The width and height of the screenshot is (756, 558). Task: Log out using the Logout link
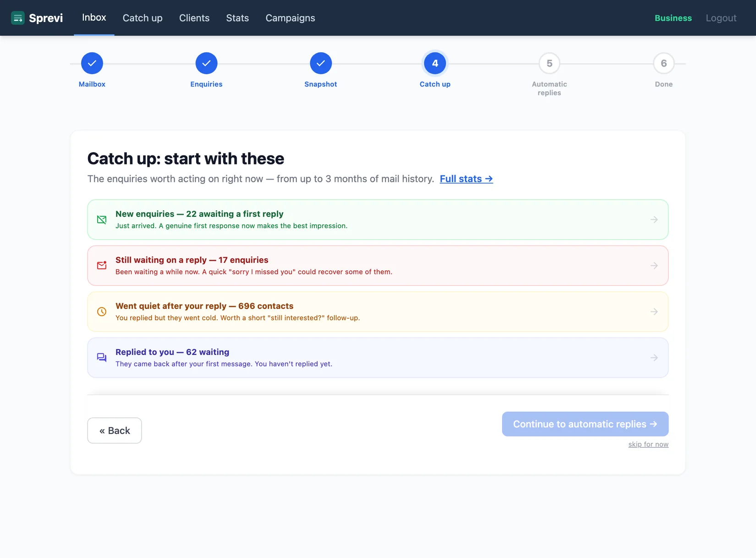(x=721, y=18)
